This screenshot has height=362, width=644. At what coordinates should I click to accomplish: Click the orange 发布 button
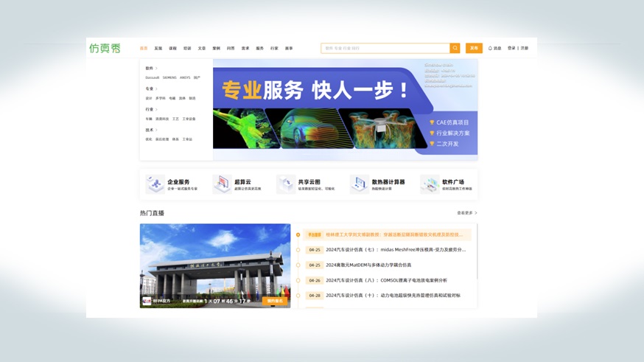tap(474, 48)
